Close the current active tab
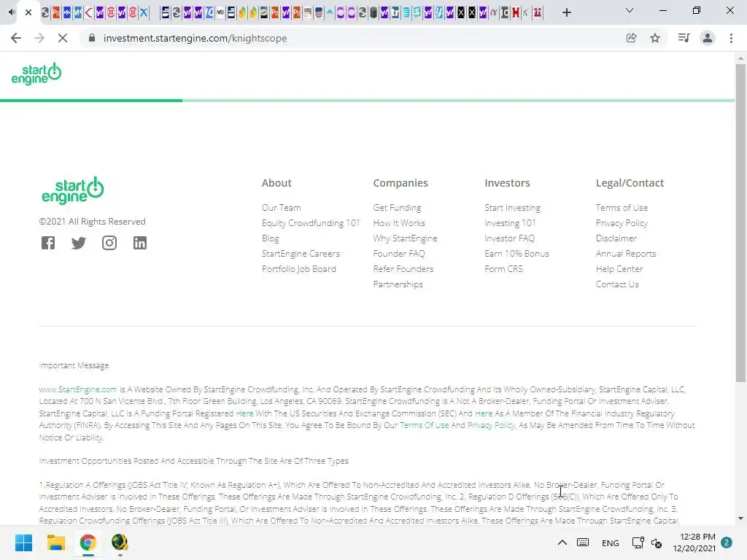Screen dimensions: 747x560 point(28,12)
